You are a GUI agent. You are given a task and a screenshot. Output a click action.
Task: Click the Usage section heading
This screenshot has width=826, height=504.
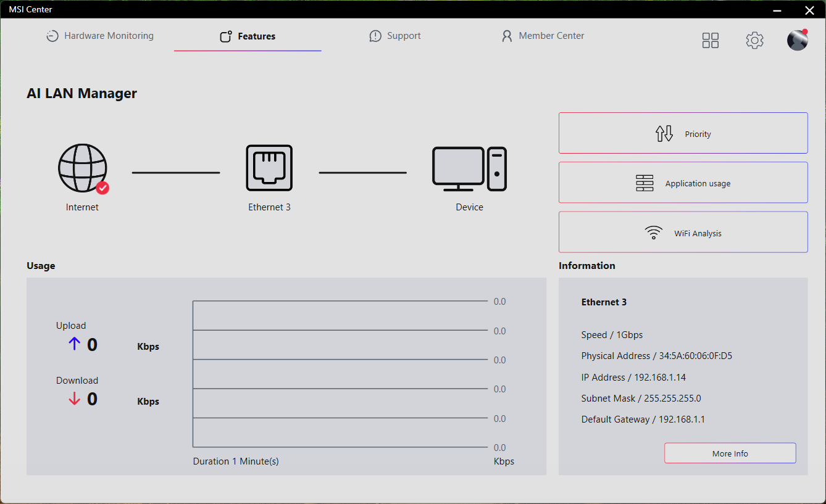tap(41, 266)
